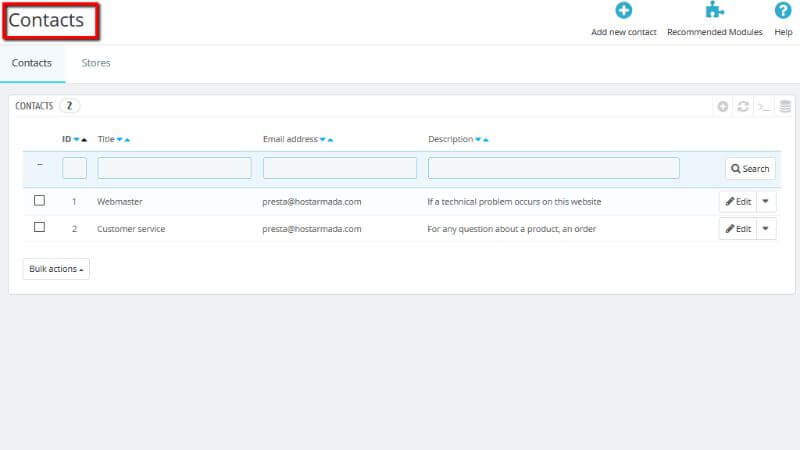Focus the Title filter field
The image size is (800, 450).
174,168
